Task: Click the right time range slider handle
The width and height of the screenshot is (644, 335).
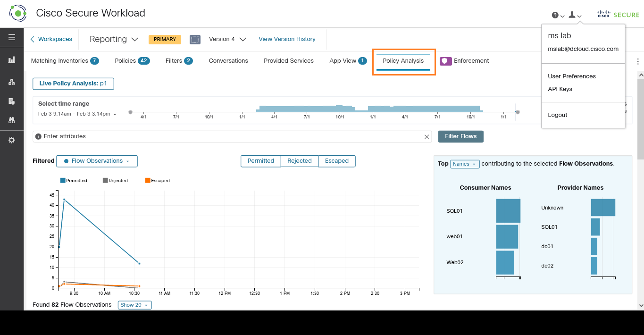Action: click(518, 112)
